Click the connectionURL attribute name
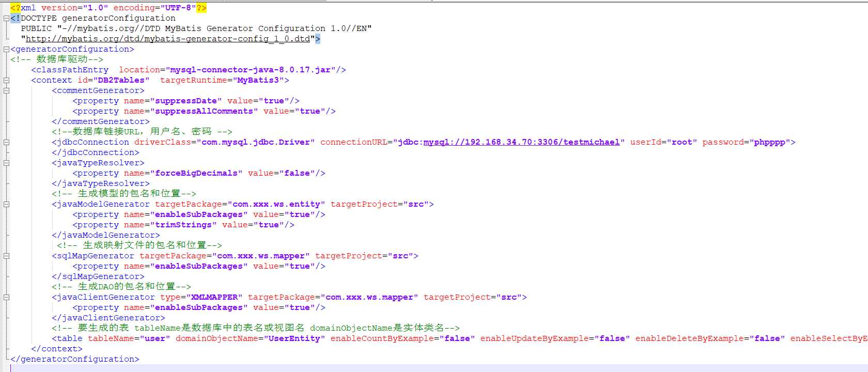 point(354,142)
